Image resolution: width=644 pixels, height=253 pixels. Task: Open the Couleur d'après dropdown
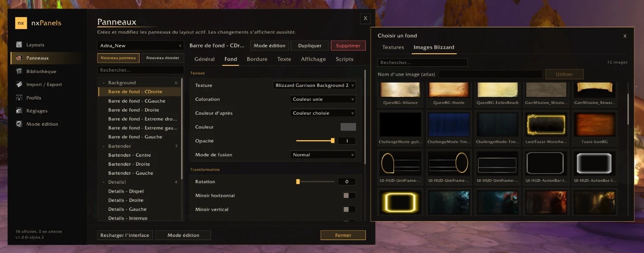(323, 113)
